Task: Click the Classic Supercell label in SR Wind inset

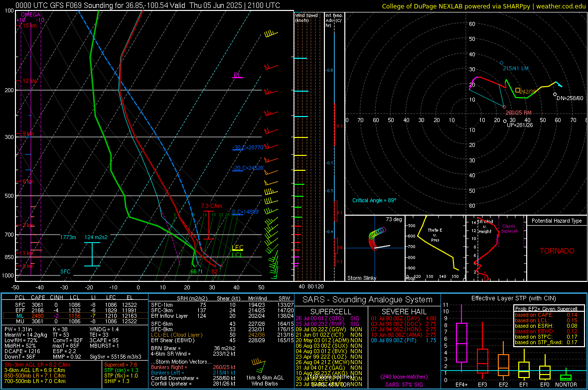Action: [x=509, y=229]
